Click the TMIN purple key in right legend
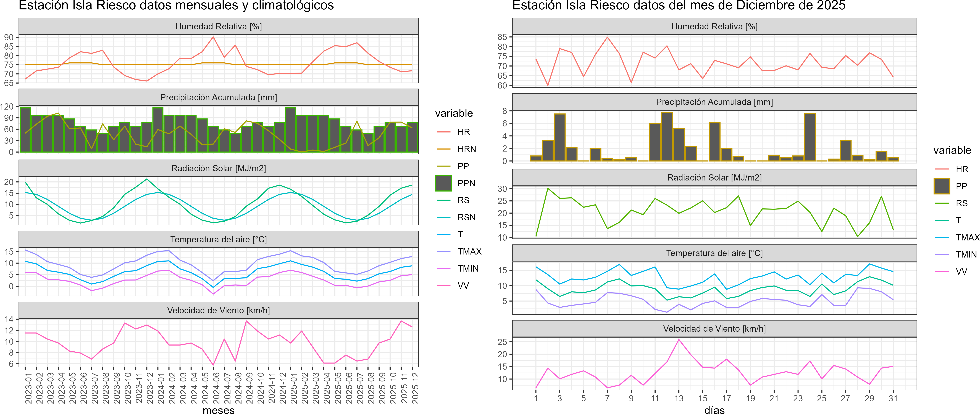 click(942, 254)
